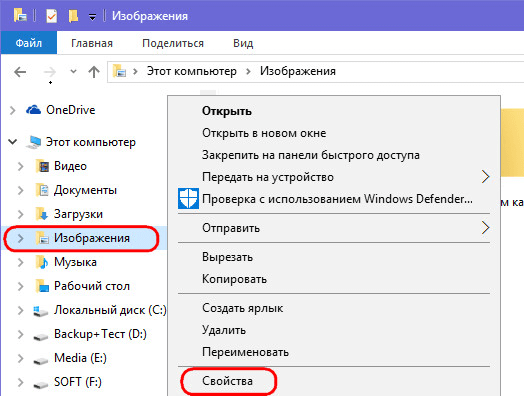Select Этот компьютер in navigation pane
Viewport: 524px width, 396px height.
click(91, 142)
